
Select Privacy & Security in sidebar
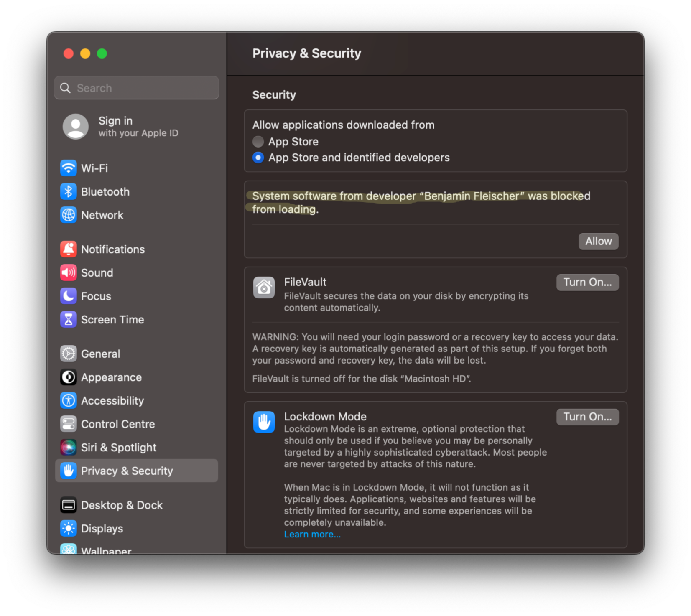tap(136, 471)
